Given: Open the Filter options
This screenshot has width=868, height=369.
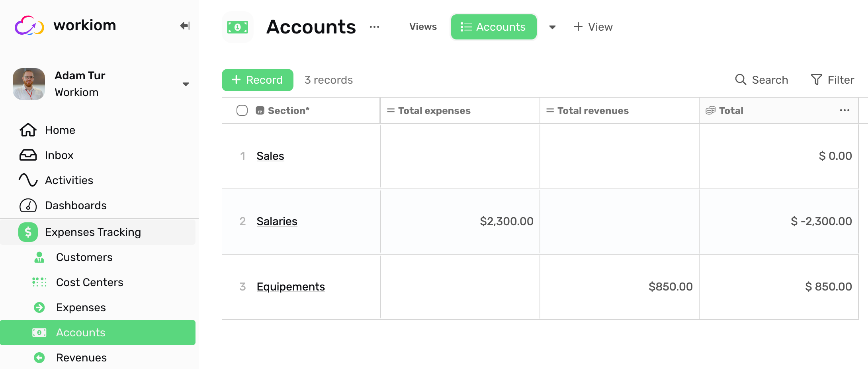Looking at the screenshot, I should point(832,80).
